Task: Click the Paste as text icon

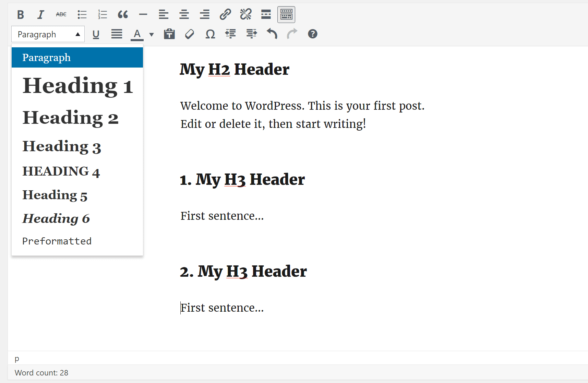Action: [169, 34]
